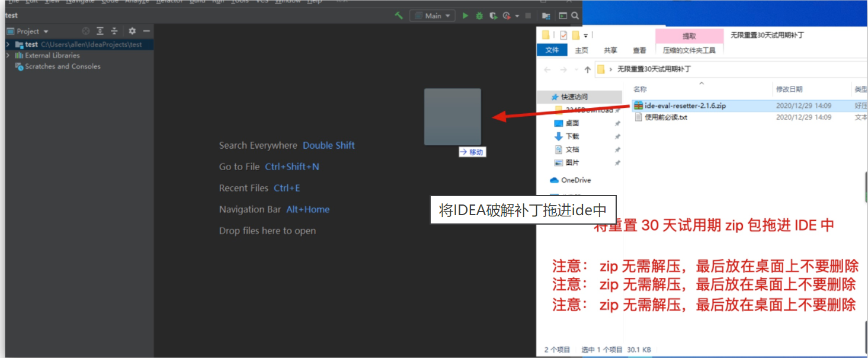
Task: Click the properties checkmark icon in Explorer title bar
Action: [x=563, y=35]
